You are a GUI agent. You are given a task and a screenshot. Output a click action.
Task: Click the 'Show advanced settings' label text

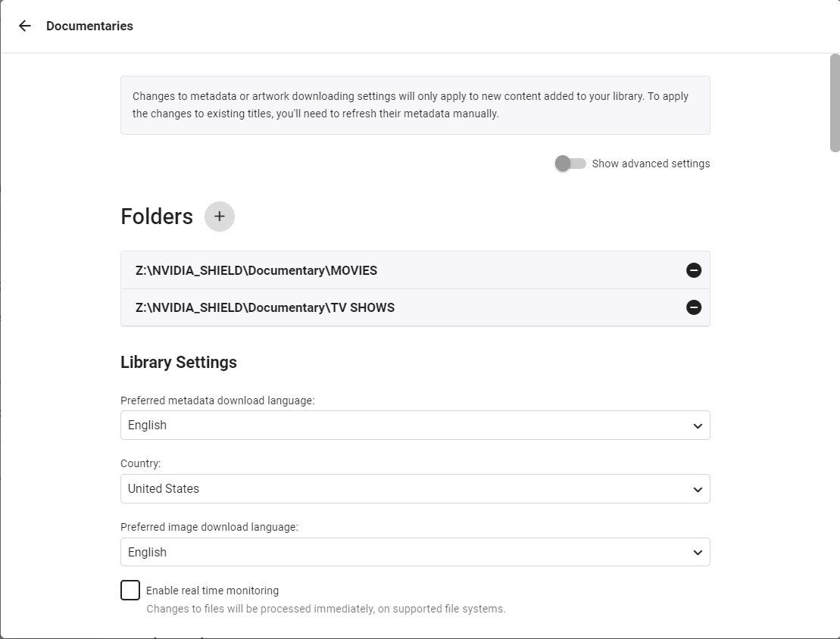coord(651,164)
